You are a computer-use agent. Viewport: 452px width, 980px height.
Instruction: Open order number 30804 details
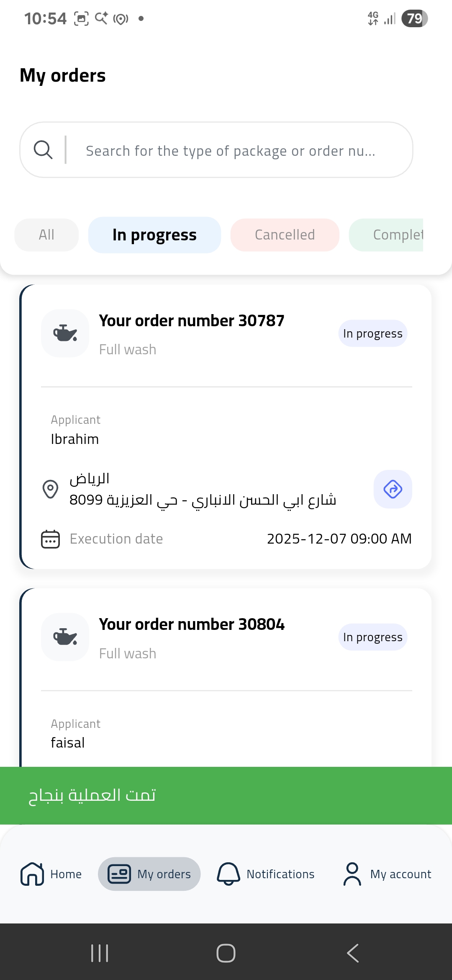192,624
